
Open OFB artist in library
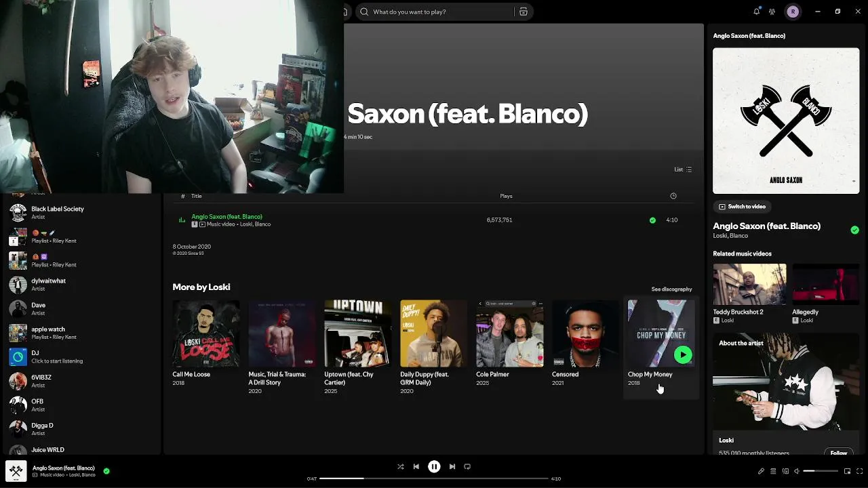coord(81,405)
